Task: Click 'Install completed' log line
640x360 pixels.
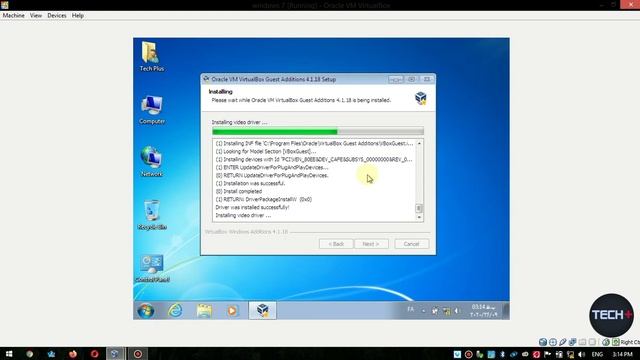Action: click(238, 191)
